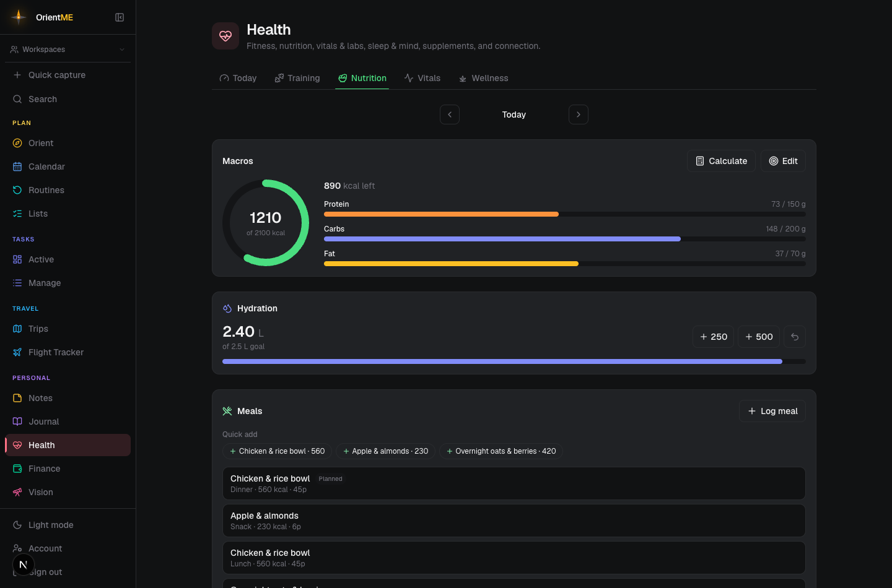Click the '890 kcal left' text
This screenshot has width=892, height=588.
click(349, 186)
